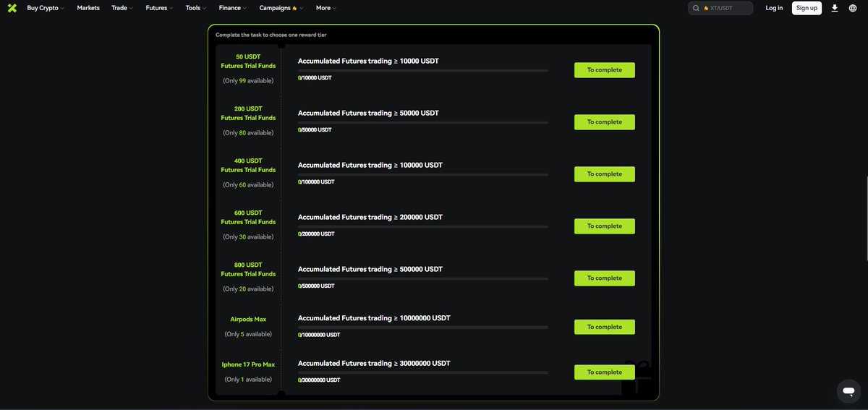The height and width of the screenshot is (410, 868).
Task: Click 'Accumulated Futures trading ≥ 500000 USDT' heading
Action: tap(370, 269)
